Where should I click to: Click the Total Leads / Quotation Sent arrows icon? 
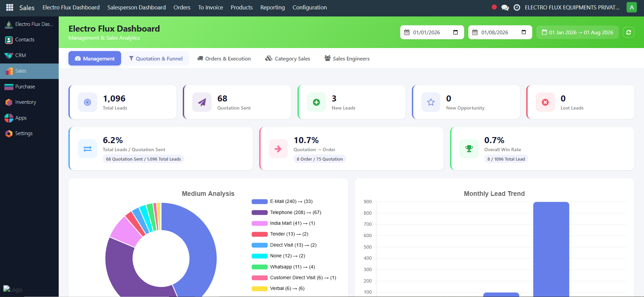pyautogui.click(x=88, y=148)
